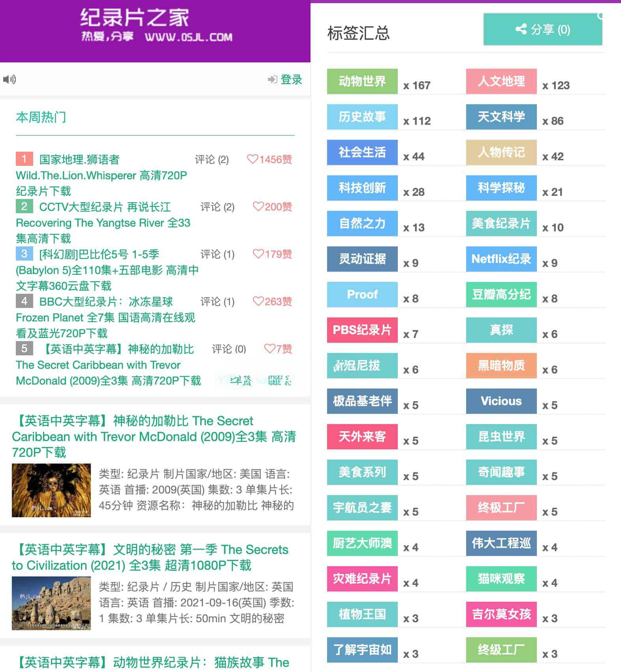Select the 昆虫世界 tag
Screen dimensions: 621x672
point(501,437)
